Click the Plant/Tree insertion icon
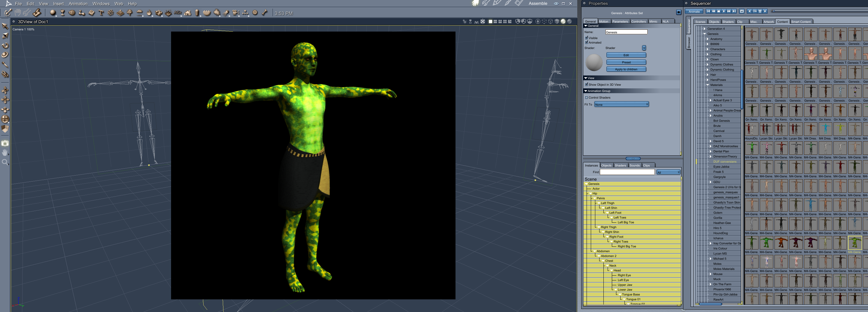 coord(130,13)
